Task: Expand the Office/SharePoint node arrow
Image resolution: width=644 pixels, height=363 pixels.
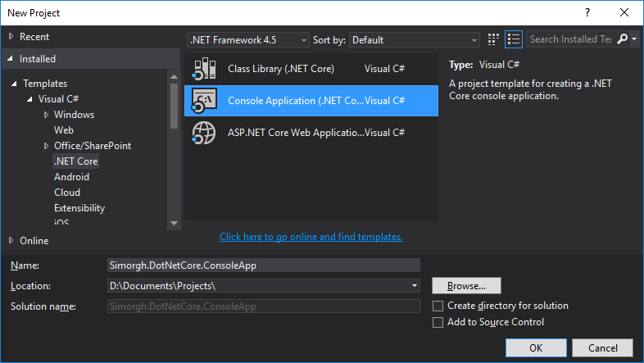Action: pyautogui.click(x=47, y=146)
